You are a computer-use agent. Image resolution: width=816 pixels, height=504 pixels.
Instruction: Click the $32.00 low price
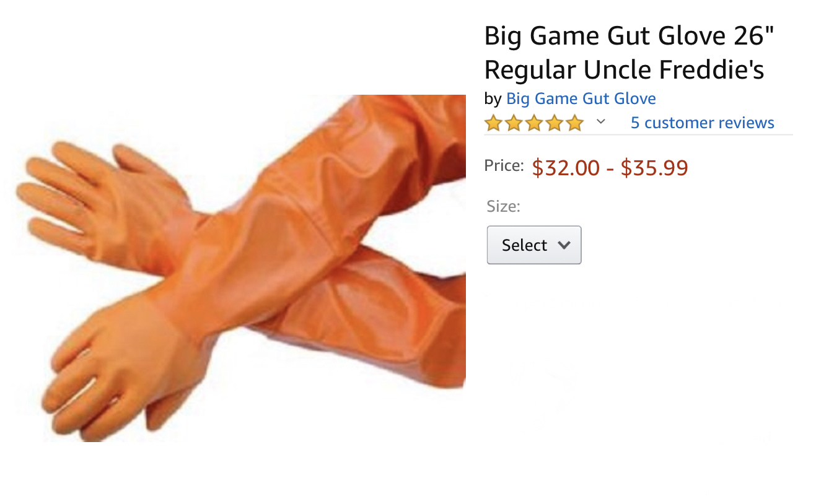[x=566, y=168]
